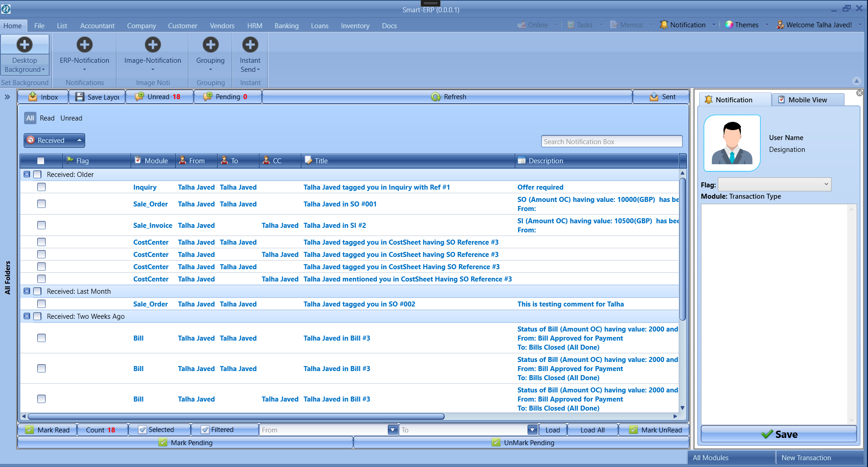Expand All Folders sidebar with double chevron
868x467 pixels.
[x=7, y=97]
